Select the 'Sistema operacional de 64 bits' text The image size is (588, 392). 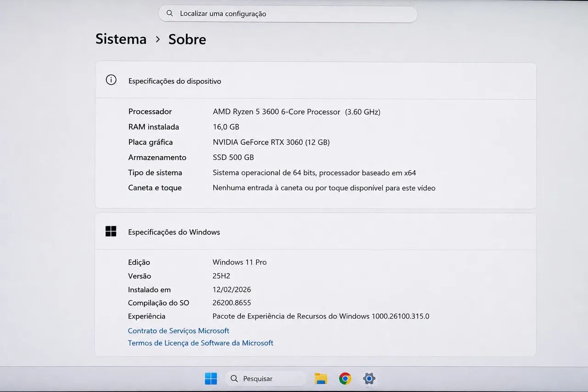[x=264, y=173]
